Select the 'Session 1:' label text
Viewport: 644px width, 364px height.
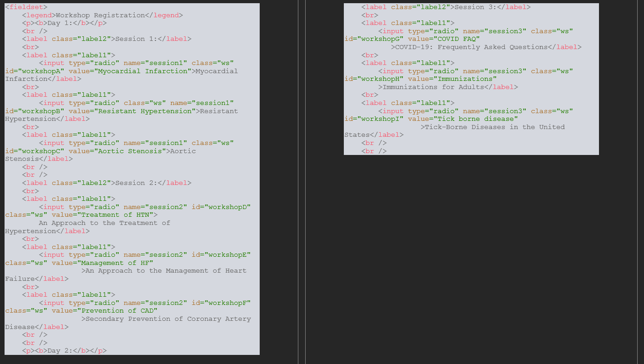coord(136,39)
